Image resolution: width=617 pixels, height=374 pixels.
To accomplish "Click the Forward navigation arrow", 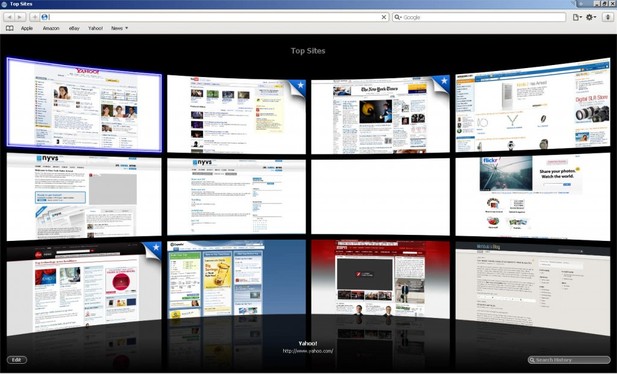I will 20,17.
